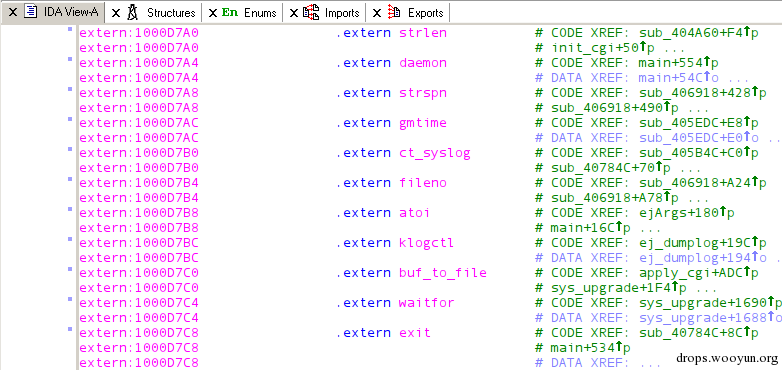Viewport: 782px width, 370px height.
Task: Follow xref sub_405EDC+E8
Action: coord(691,123)
